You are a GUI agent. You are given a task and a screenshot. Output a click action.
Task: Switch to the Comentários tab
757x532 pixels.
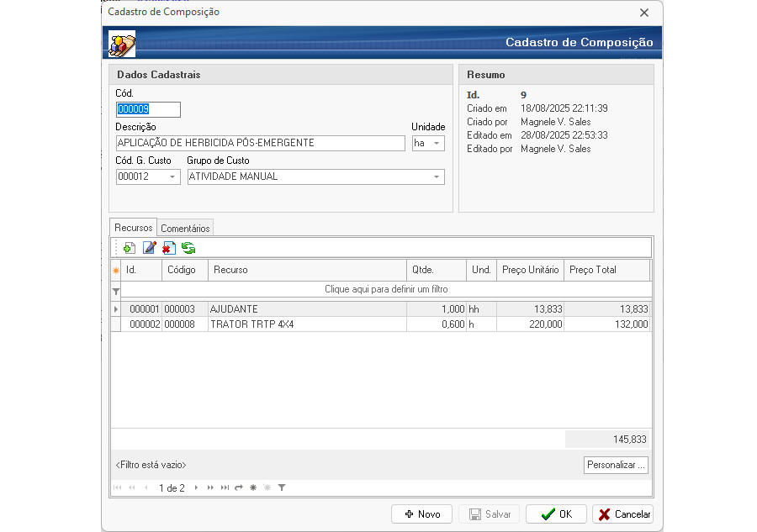[185, 228]
